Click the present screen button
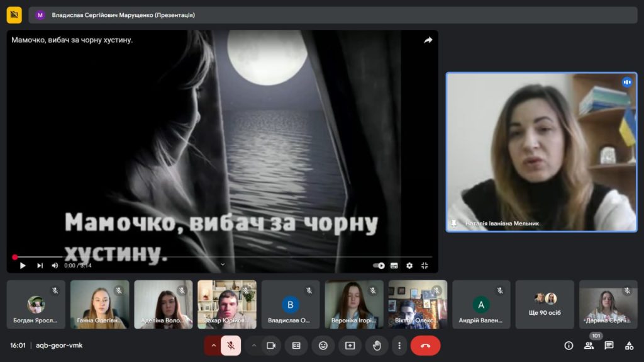The width and height of the screenshot is (644, 362). pos(350,346)
